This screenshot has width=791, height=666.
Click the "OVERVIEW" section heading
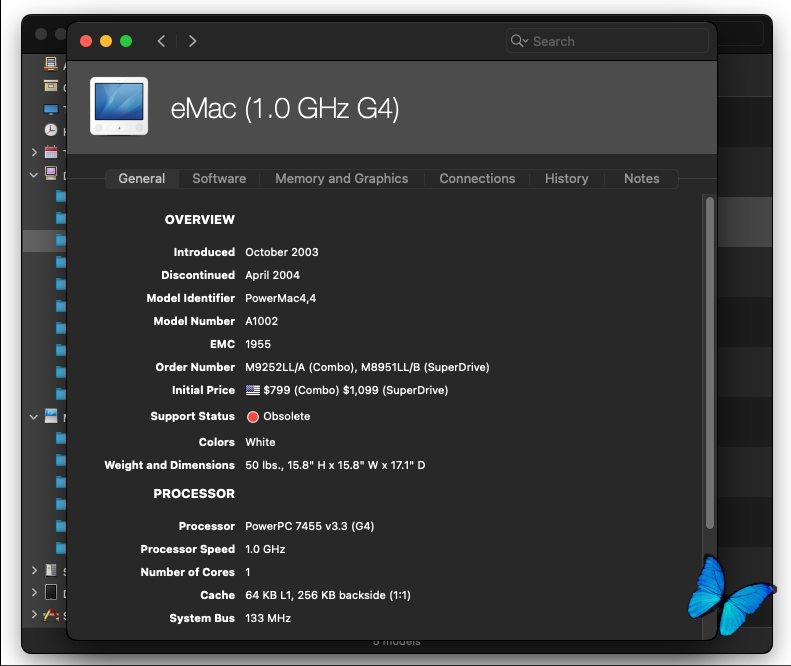(200, 219)
